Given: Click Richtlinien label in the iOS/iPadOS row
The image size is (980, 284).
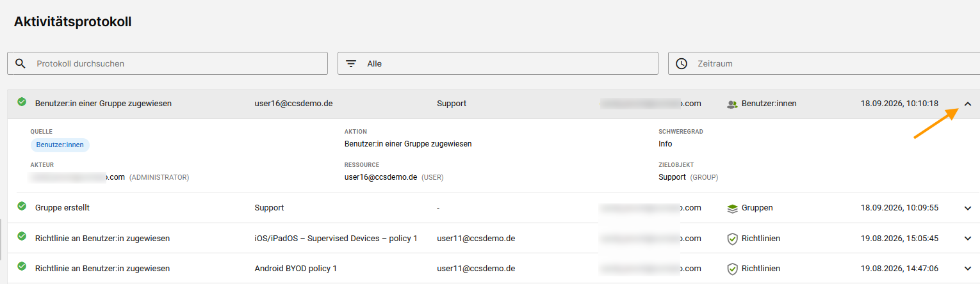Looking at the screenshot, I should click(761, 239).
